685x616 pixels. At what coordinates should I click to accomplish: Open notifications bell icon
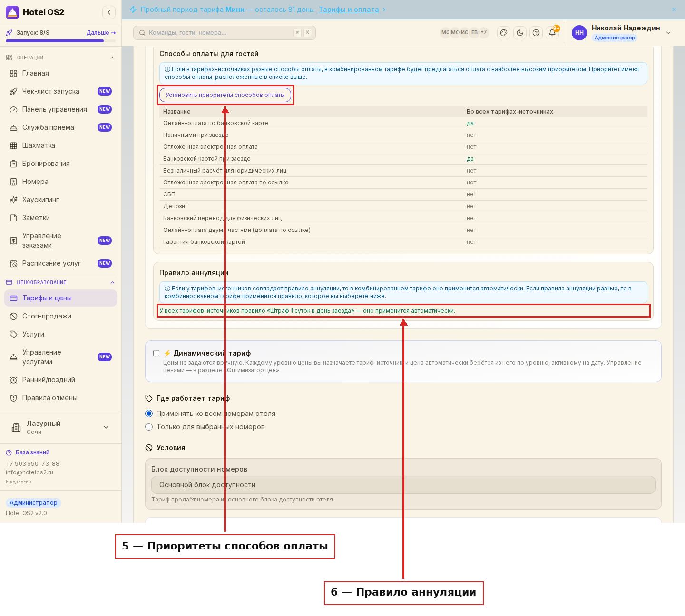click(x=552, y=33)
